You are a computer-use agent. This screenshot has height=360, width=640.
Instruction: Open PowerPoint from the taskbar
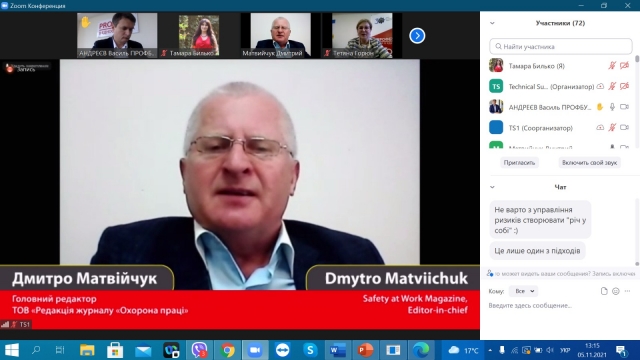(365, 350)
